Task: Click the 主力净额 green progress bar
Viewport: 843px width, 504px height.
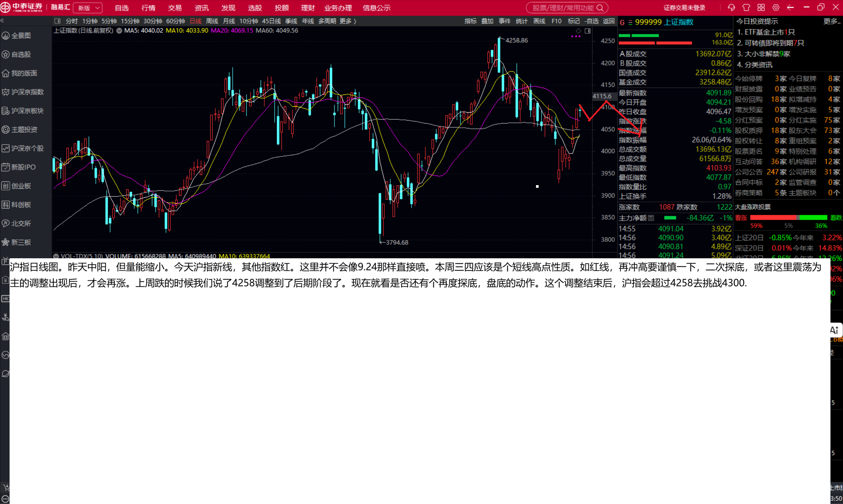Action: [670, 218]
